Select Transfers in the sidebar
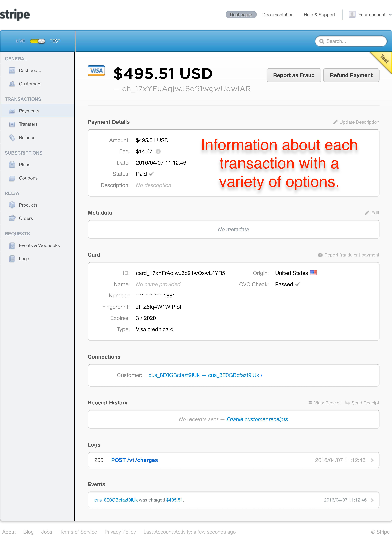This screenshot has height=549, width=392. click(x=28, y=124)
